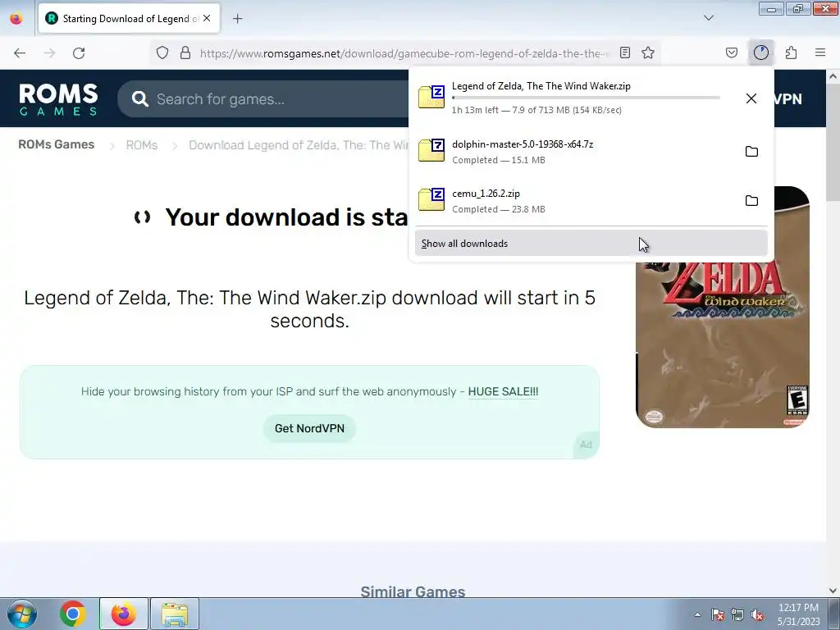Close the Starting Download tab
Viewport: 840px width, 630px height.
[207, 18]
